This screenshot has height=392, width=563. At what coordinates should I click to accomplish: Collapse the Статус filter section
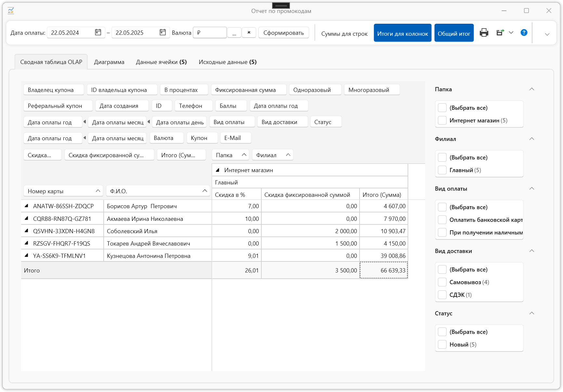point(532,313)
